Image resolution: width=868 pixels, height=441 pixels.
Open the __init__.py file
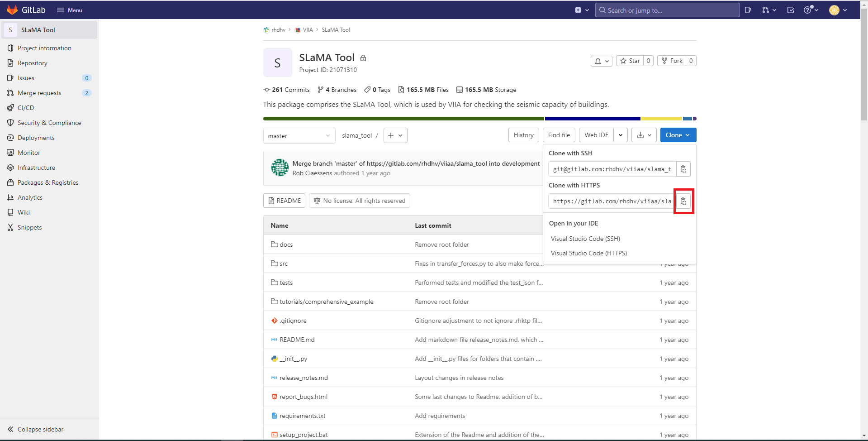(293, 359)
